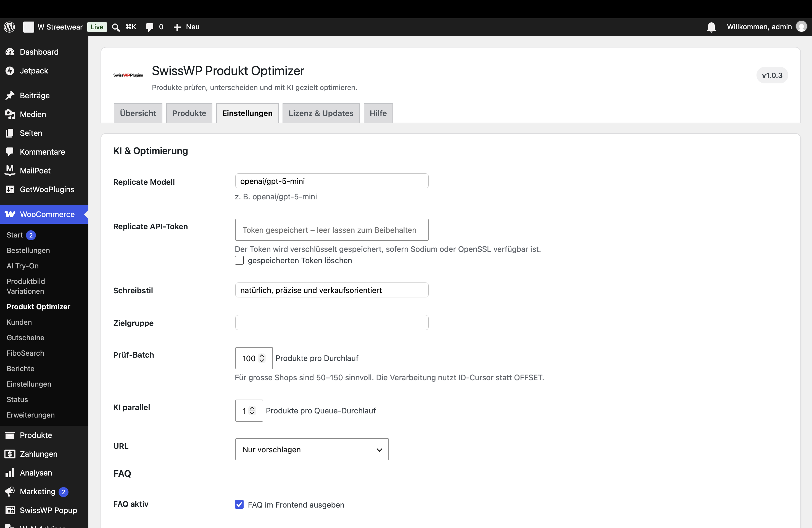Open the notifications bell

(x=711, y=27)
